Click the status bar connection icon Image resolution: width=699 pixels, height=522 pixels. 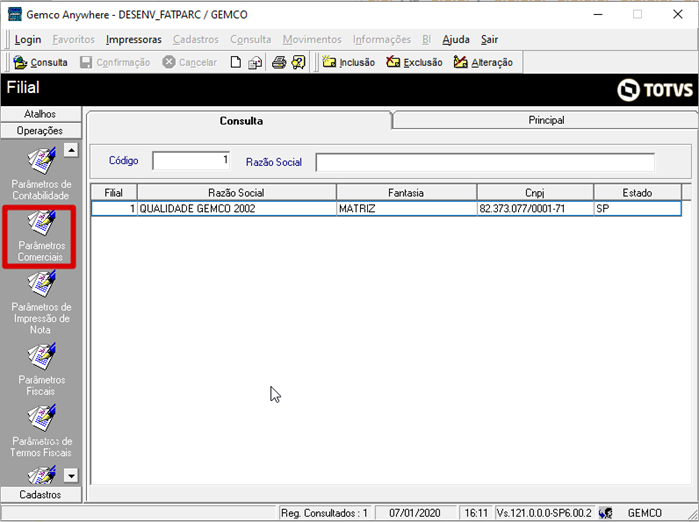tap(605, 513)
